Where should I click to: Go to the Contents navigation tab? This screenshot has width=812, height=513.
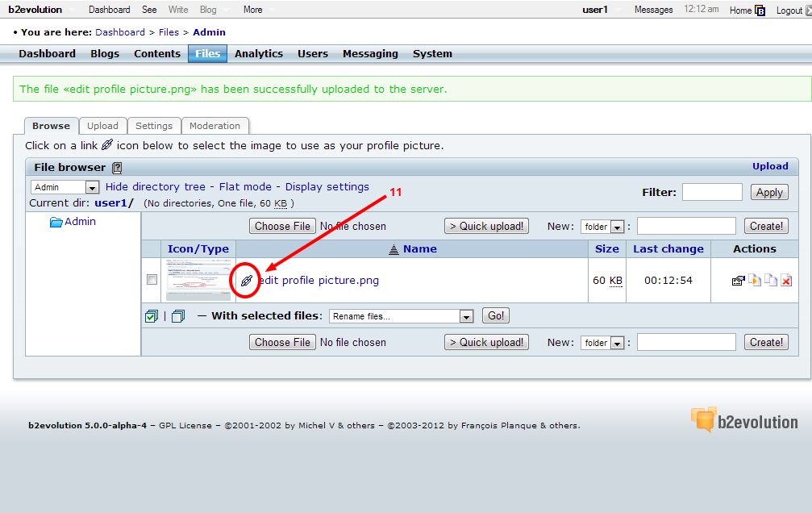pos(157,54)
